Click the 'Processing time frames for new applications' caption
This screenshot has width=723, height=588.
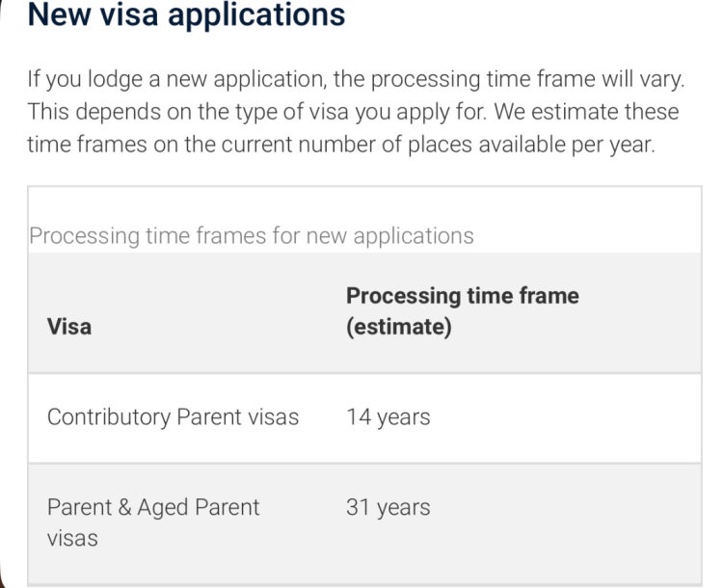252,235
